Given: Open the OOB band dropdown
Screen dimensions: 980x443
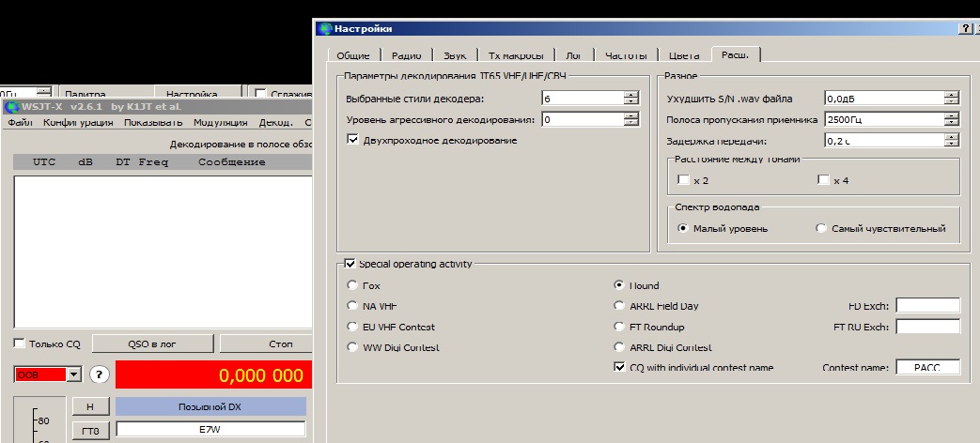Looking at the screenshot, I should tap(75, 374).
